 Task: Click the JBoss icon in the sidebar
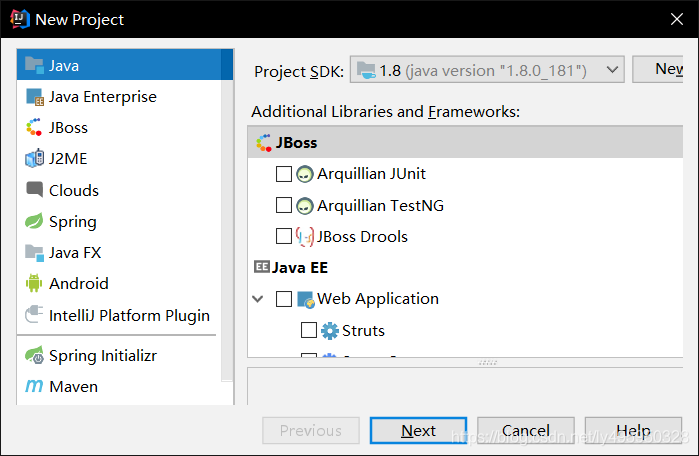click(34, 127)
